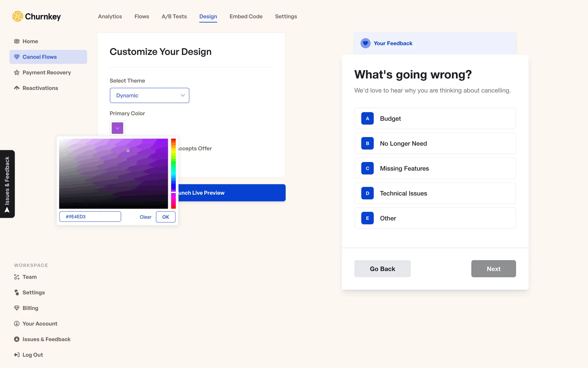Click the hex color input field
The width and height of the screenshot is (588, 368).
point(90,217)
